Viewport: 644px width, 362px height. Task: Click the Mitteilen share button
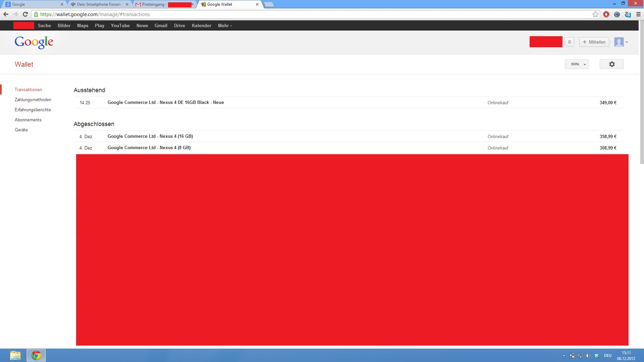594,42
